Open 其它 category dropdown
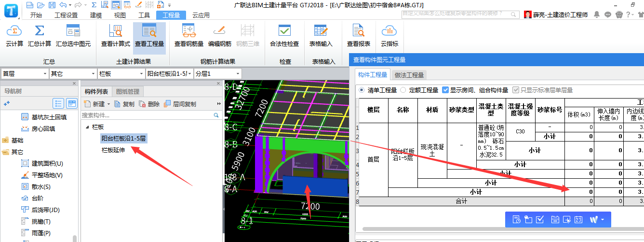The width and height of the screenshot is (644, 242). point(72,73)
